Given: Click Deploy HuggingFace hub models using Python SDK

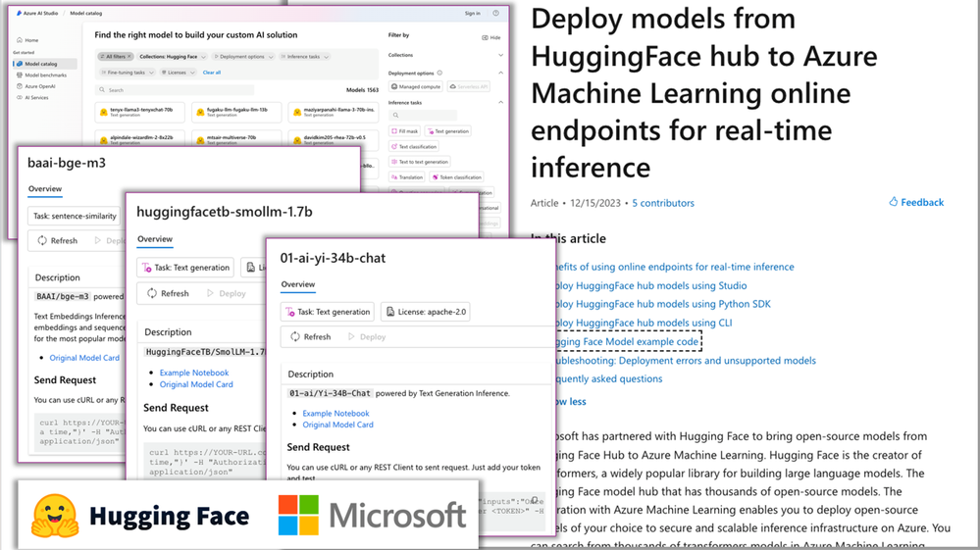Looking at the screenshot, I should 662,304.
